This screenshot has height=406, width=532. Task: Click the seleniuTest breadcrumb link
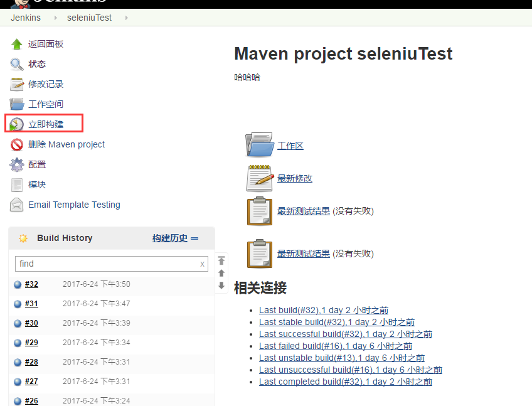click(89, 18)
